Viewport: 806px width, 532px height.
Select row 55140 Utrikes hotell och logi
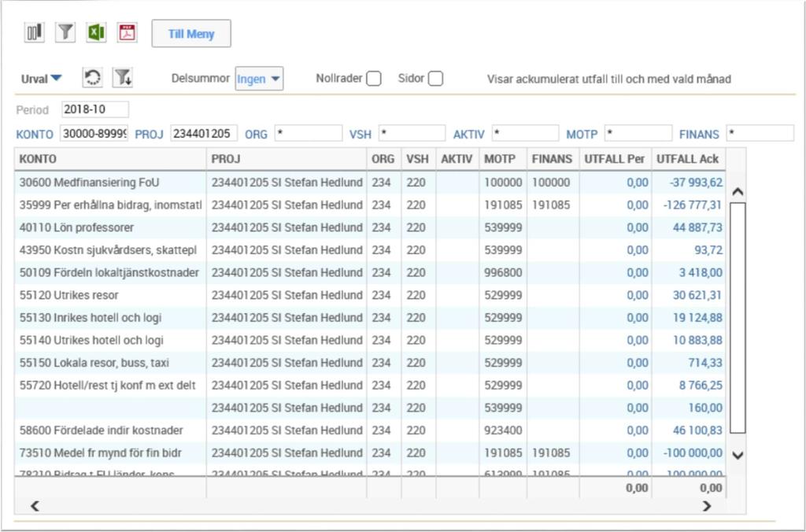(x=370, y=340)
